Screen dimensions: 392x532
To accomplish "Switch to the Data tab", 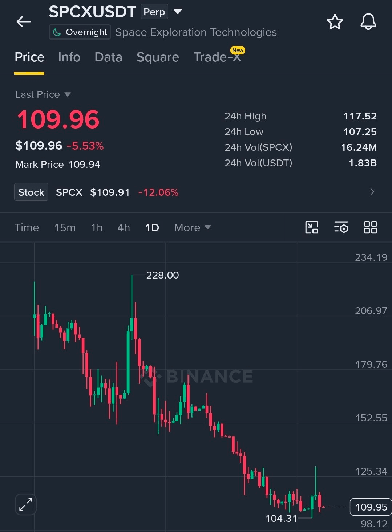I will click(108, 57).
